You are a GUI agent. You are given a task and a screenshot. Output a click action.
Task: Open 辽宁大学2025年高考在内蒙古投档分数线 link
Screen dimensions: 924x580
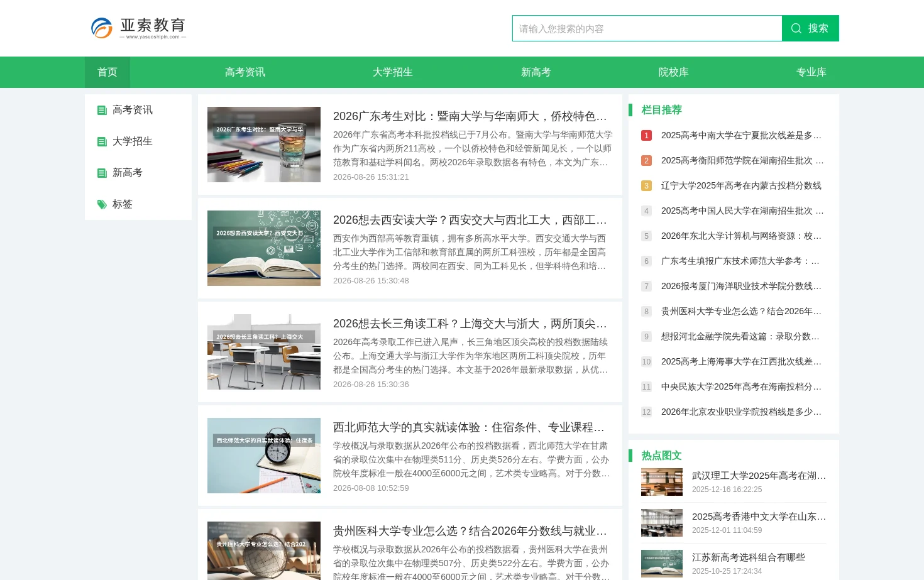(x=741, y=185)
